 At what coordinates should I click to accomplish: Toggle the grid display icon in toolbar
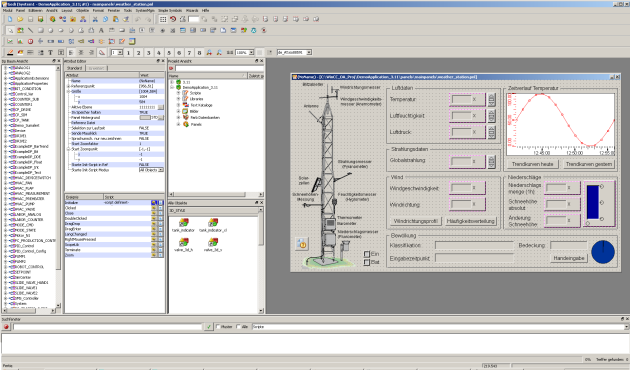pos(163,19)
